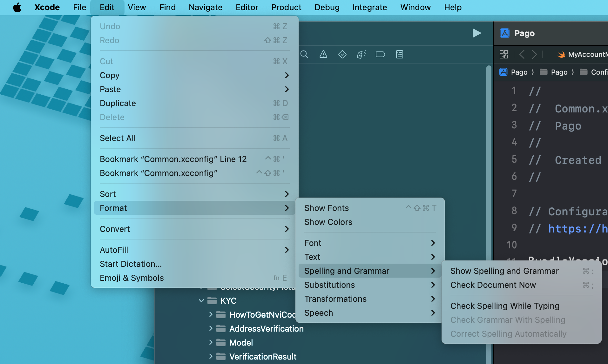Open the Find navigator search icon
Viewport: 608px width, 364px height.
(x=304, y=54)
